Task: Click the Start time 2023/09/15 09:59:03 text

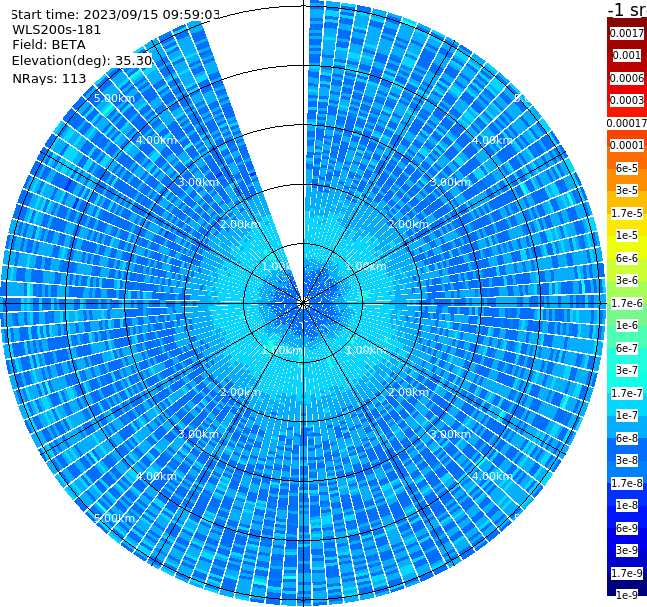Action: coord(115,14)
